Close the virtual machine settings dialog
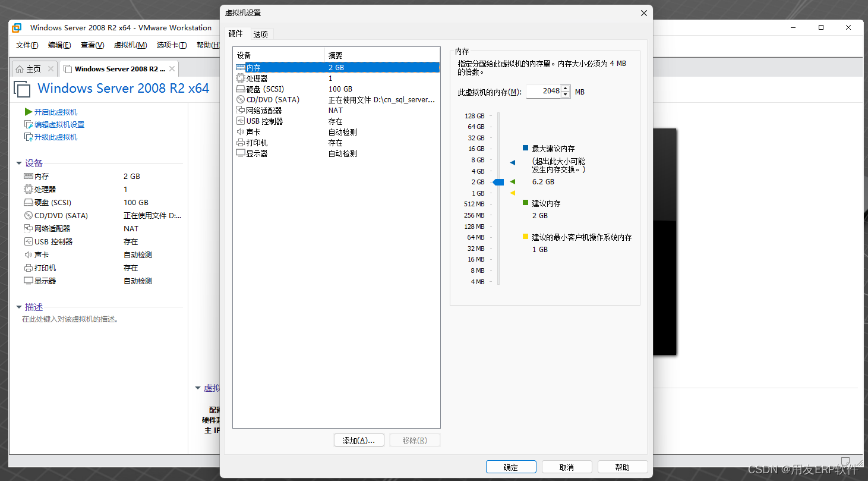Image resolution: width=868 pixels, height=481 pixels. coord(643,13)
